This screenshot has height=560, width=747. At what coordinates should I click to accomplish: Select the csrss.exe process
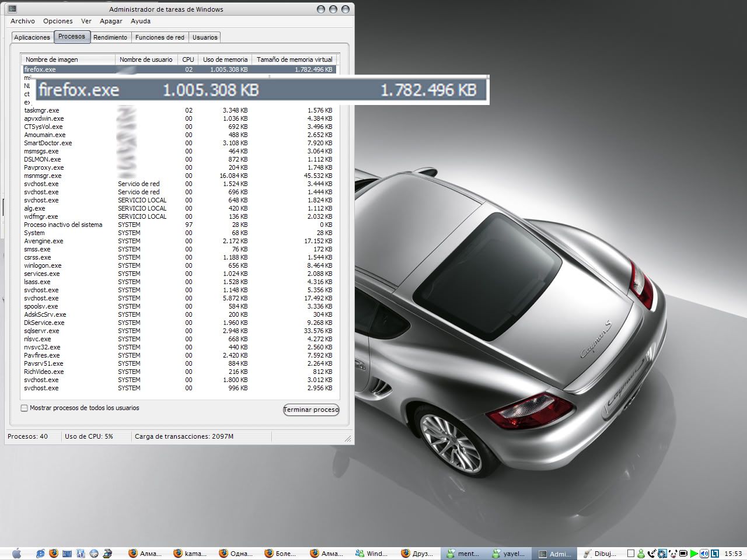click(x=179, y=257)
